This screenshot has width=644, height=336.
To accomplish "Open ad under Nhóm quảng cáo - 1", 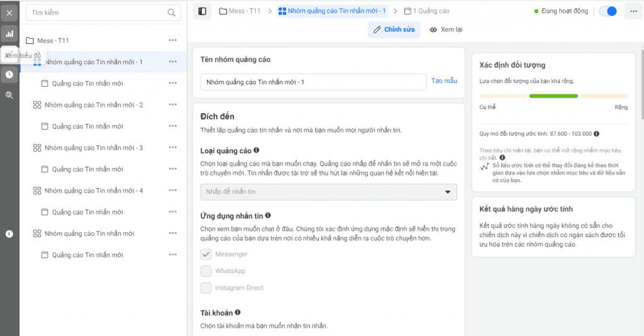I will pos(87,84).
